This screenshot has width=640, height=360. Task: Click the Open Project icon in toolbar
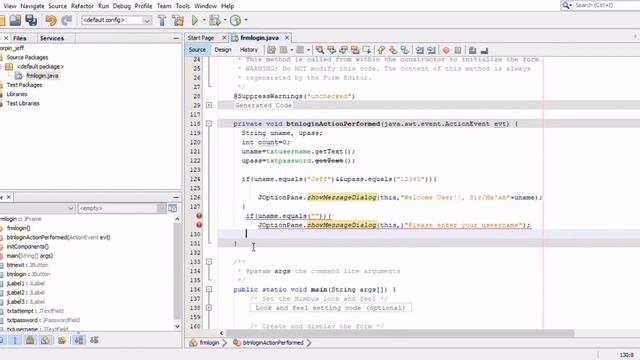click(15, 20)
